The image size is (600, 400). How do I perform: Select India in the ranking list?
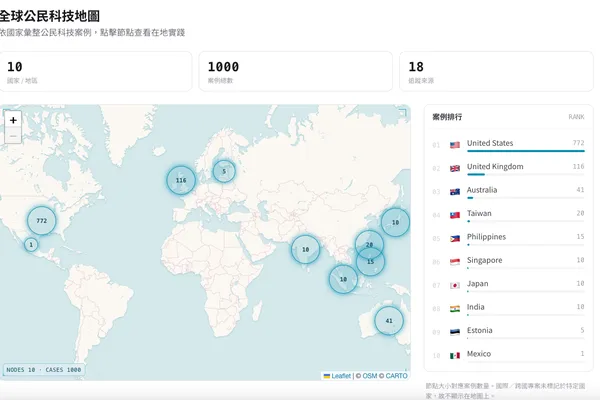(509, 309)
